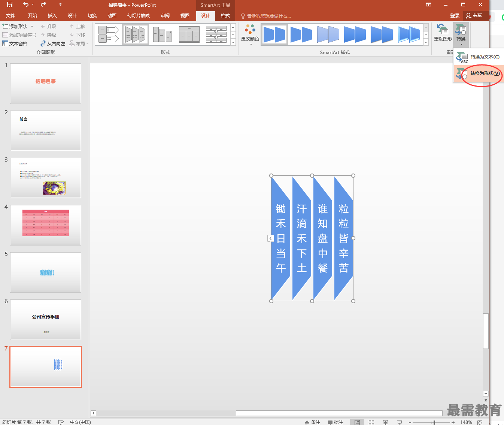Click the 添加形状 button
The height and width of the screenshot is (425, 504).
pyautogui.click(x=15, y=26)
